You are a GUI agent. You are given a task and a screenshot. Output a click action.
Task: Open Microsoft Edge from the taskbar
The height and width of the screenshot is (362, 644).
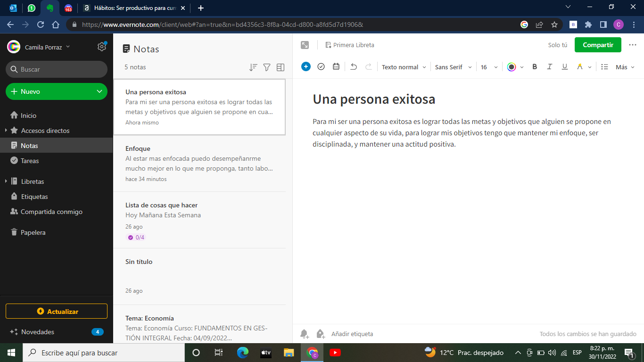[243, 352]
